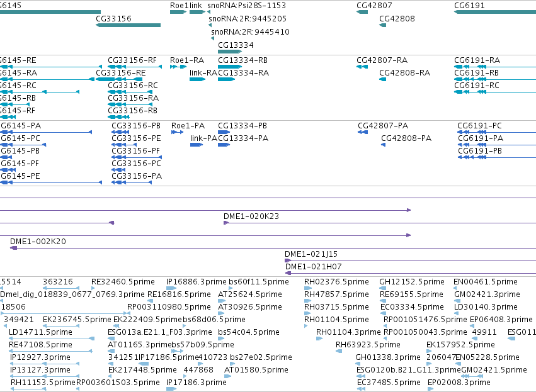Viewport: 536px width, 392px height.
Task: Click the RE32460.5prime EST label
Action: (123, 282)
